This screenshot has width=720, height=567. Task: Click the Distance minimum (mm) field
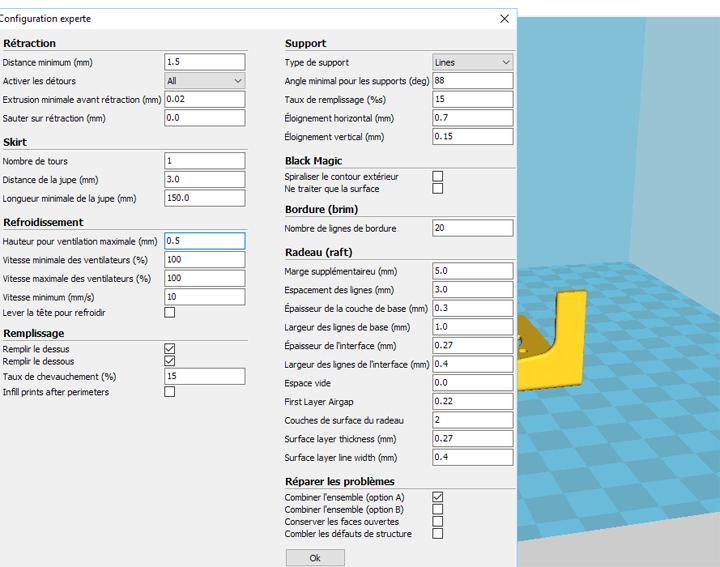tap(205, 62)
